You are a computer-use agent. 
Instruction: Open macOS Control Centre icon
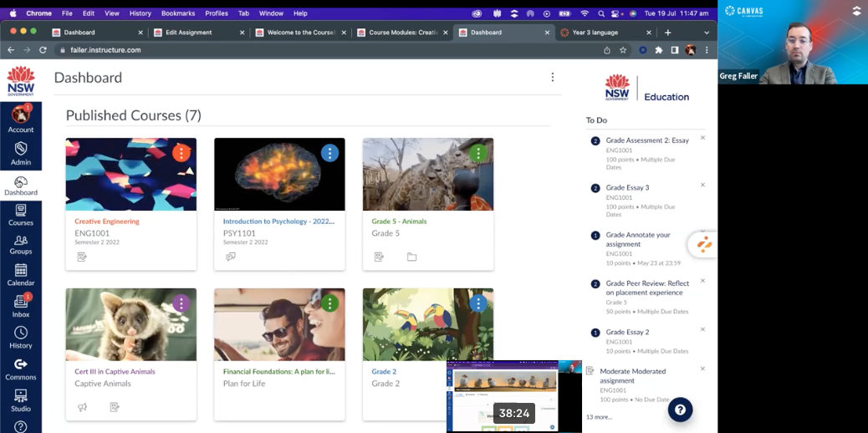coord(615,13)
